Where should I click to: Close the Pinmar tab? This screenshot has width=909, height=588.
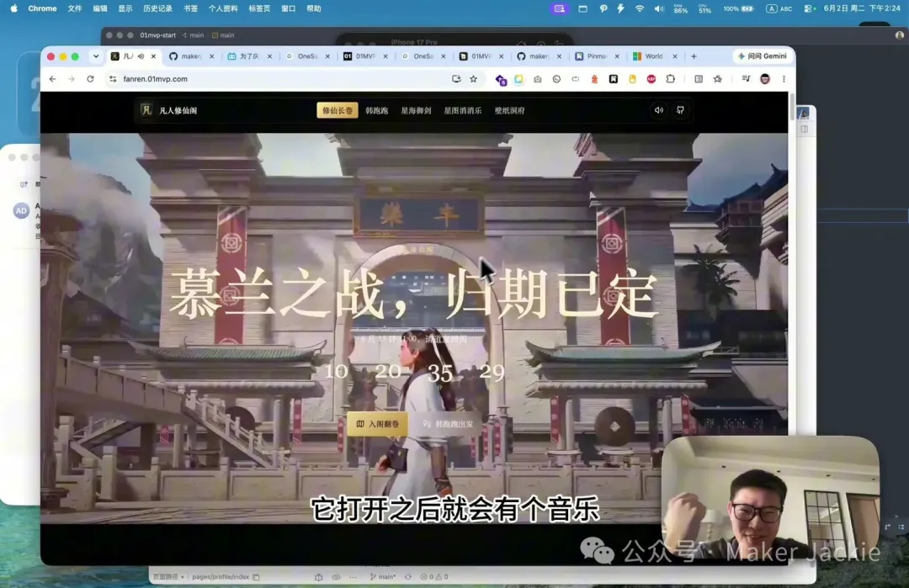[617, 56]
